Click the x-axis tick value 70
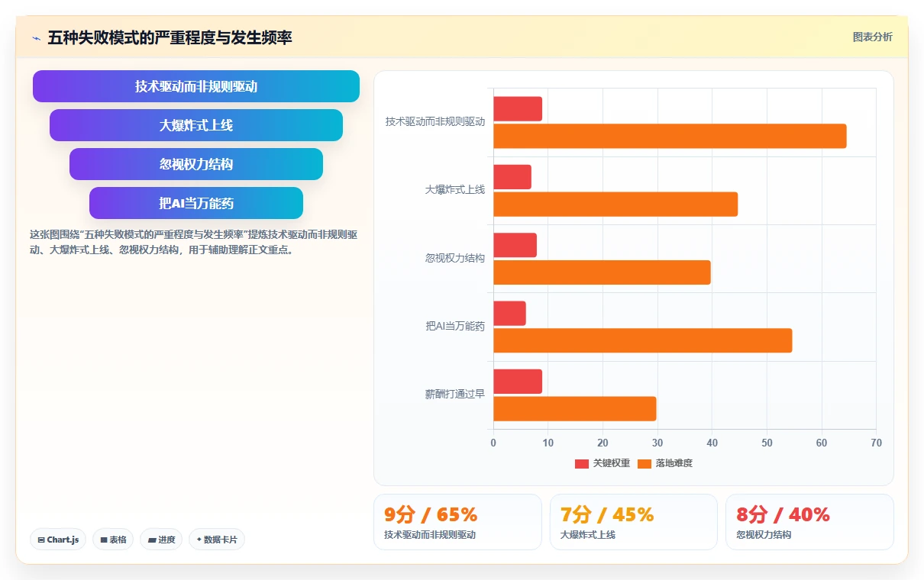The width and height of the screenshot is (924, 580). tap(876, 443)
